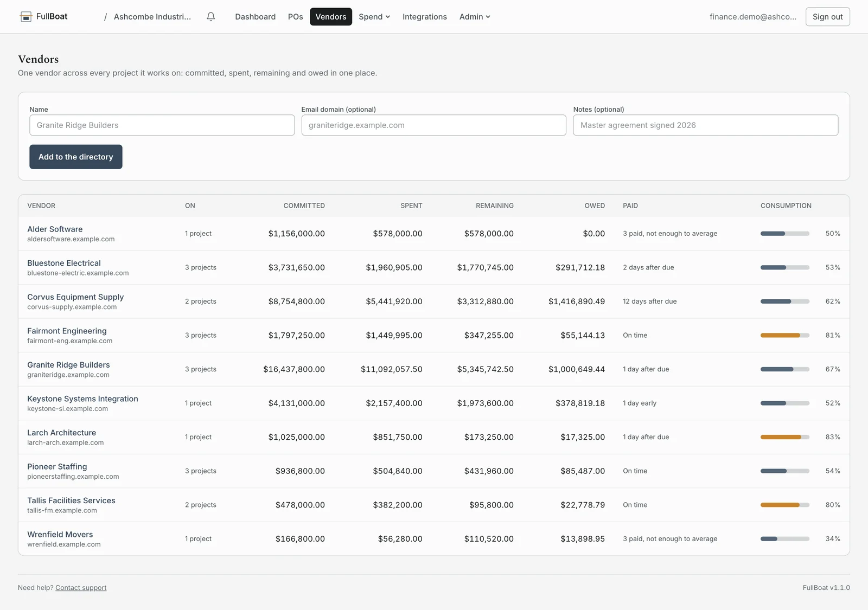This screenshot has height=610, width=868.
Task: Select the Vendors nav item
Action: (331, 17)
